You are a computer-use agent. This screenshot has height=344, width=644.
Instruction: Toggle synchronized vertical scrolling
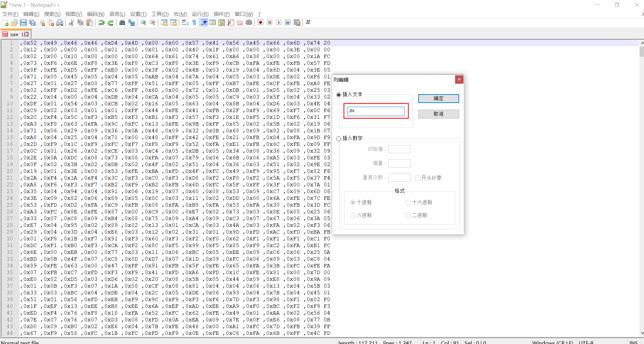pos(164,23)
